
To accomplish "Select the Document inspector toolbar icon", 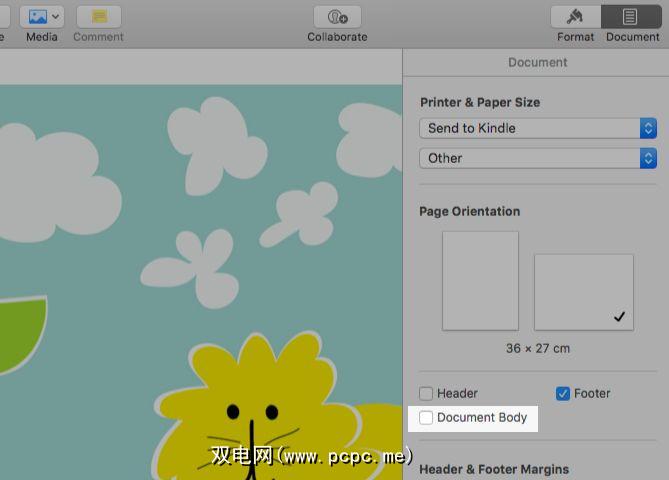I will (x=632, y=17).
